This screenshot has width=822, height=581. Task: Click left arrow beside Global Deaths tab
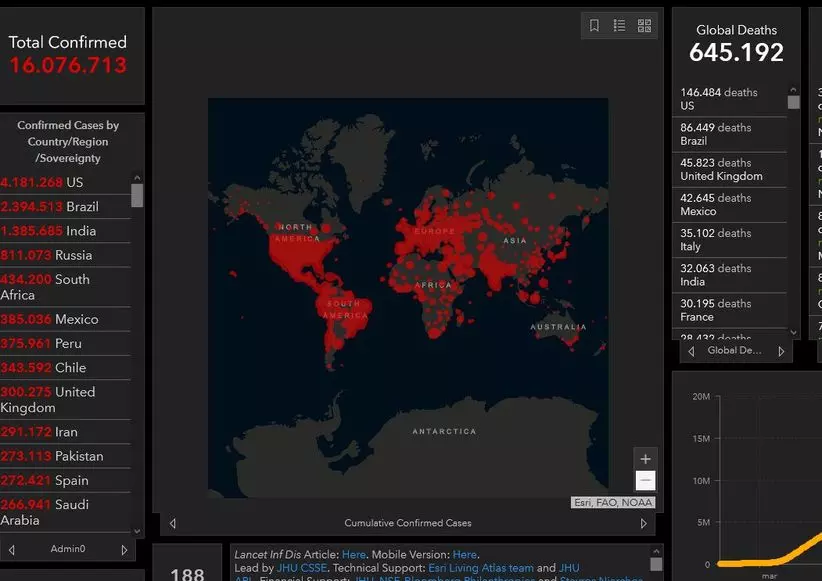tap(691, 351)
